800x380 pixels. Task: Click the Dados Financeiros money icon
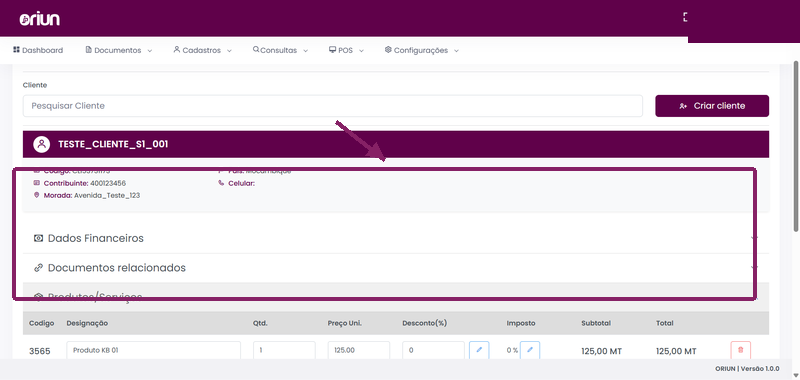(38, 238)
